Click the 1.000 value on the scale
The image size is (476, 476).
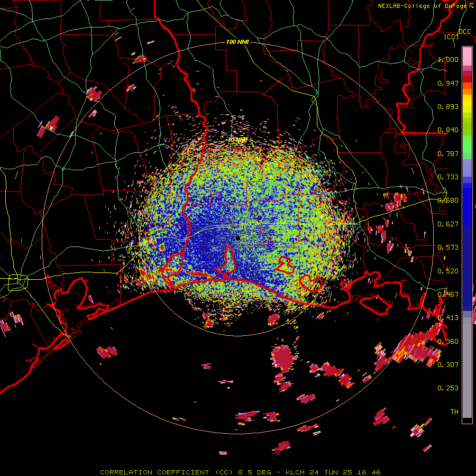coord(448,59)
